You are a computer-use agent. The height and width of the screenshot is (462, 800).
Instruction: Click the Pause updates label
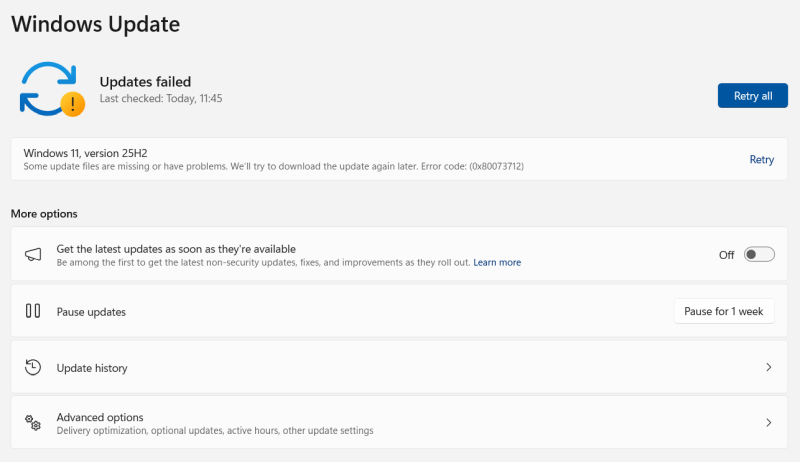tap(91, 312)
